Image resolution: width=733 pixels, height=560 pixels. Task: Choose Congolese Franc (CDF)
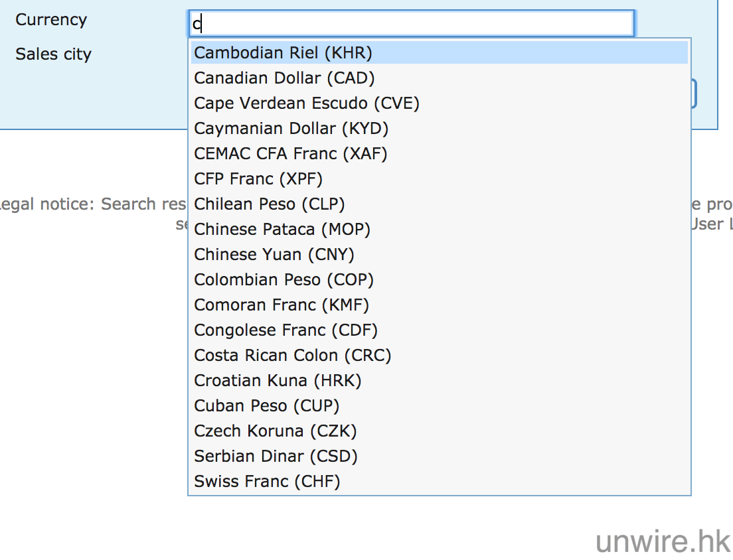pos(285,330)
